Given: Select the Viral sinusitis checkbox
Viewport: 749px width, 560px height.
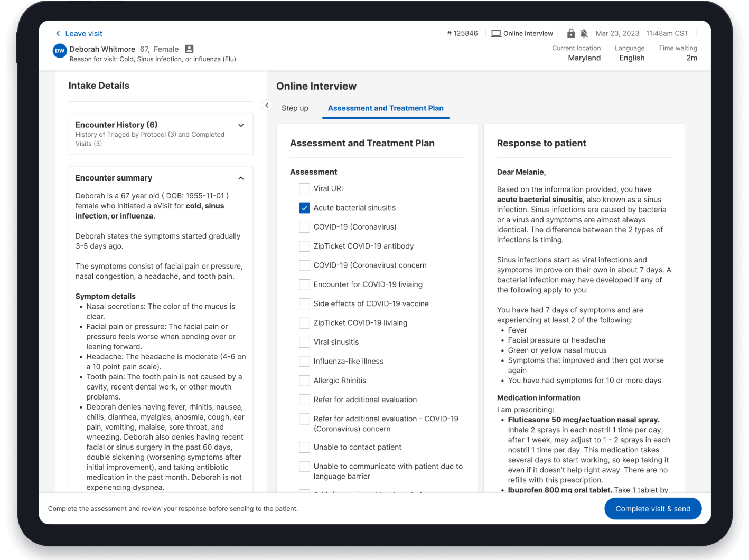Looking at the screenshot, I should point(304,342).
